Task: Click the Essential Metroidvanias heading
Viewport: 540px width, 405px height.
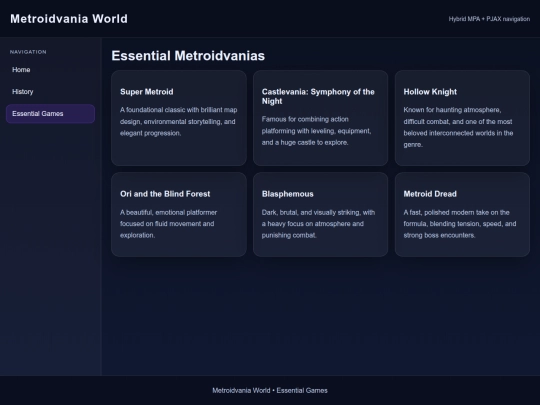Action: pos(188,56)
